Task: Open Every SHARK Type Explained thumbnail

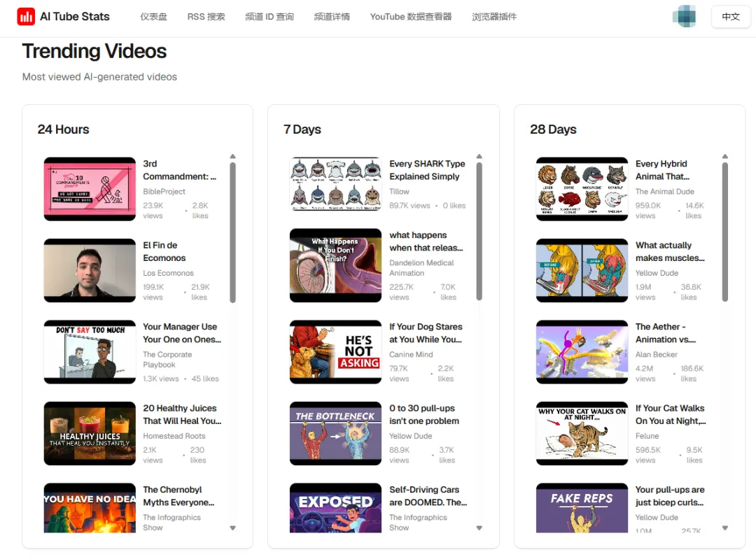Action: 335,185
